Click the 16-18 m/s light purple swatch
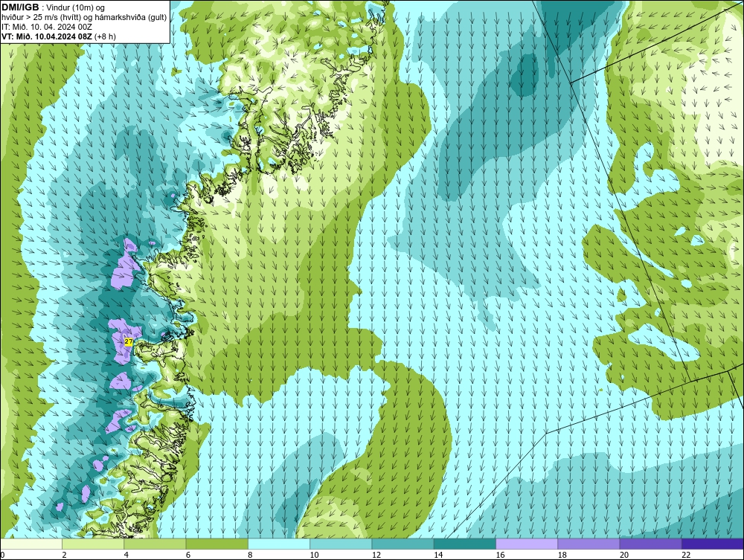This screenshot has width=744, height=560. click(x=527, y=544)
